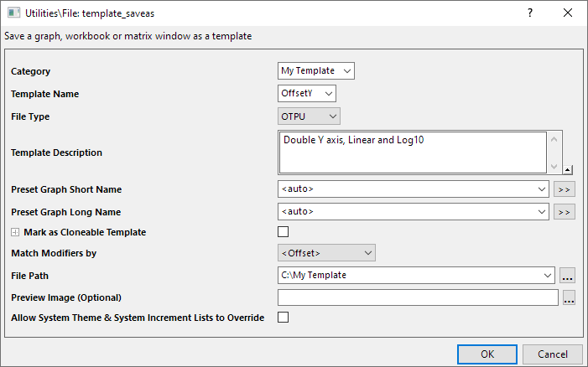This screenshot has height=367, width=588.
Task: Click the Preview Image input field
Action: [417, 297]
